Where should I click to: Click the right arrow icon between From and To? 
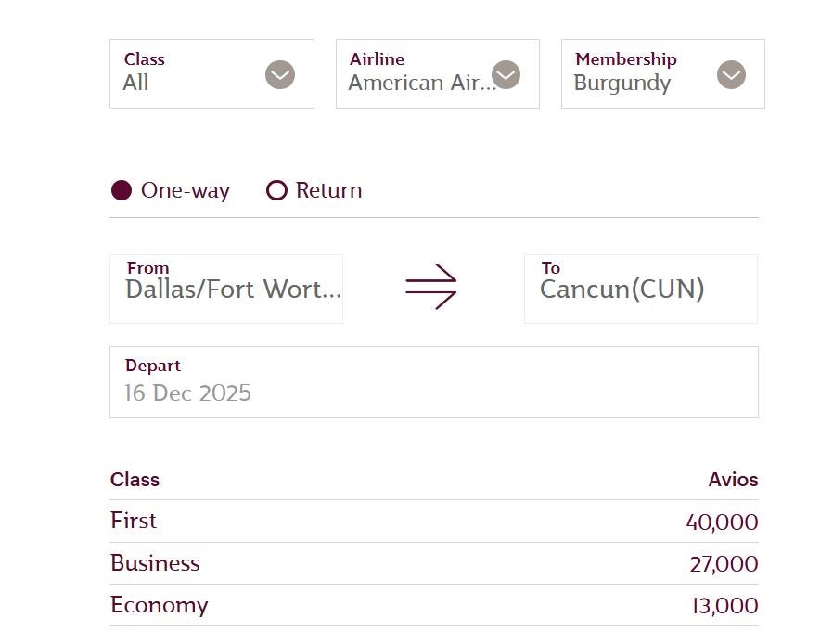pos(430,288)
